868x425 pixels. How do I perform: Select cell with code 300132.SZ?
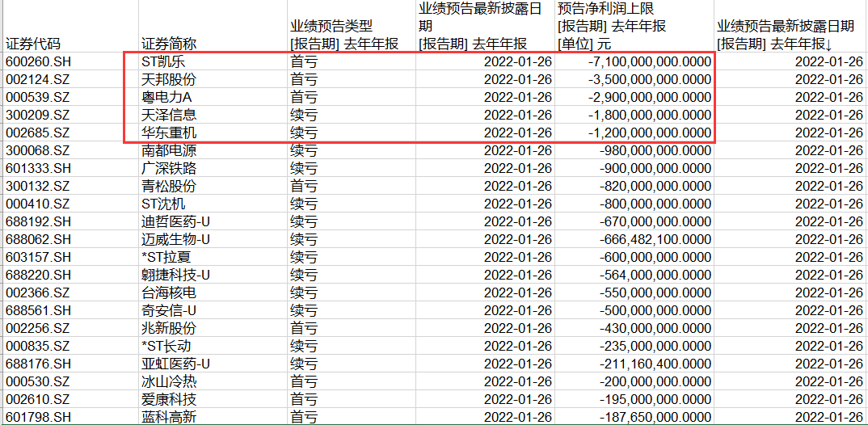70,186
